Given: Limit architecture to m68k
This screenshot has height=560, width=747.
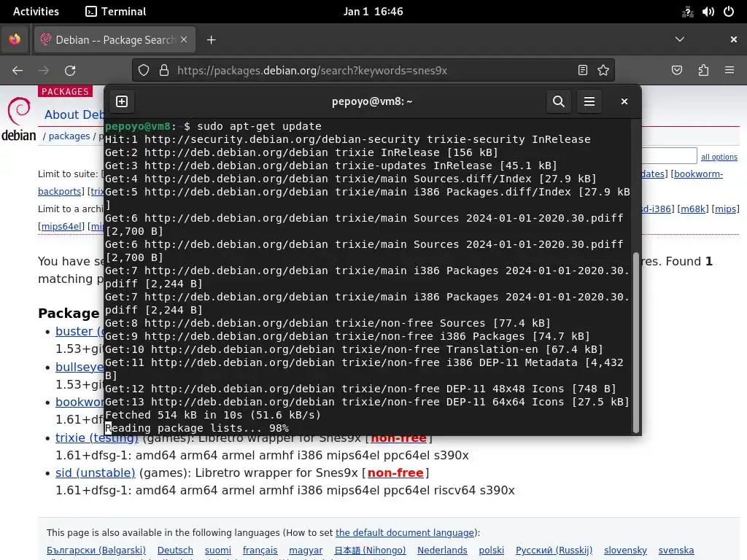Looking at the screenshot, I should pyautogui.click(x=694, y=209).
